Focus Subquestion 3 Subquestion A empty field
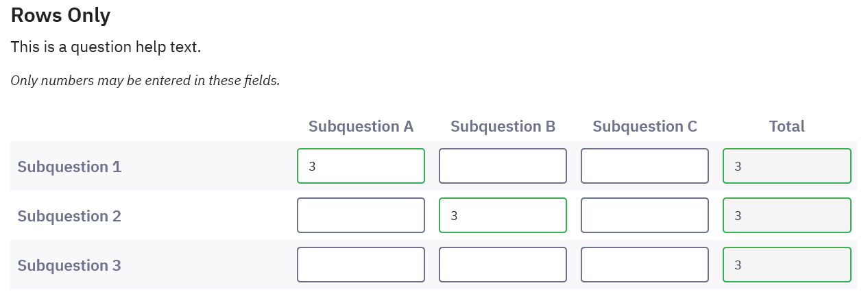 point(361,265)
